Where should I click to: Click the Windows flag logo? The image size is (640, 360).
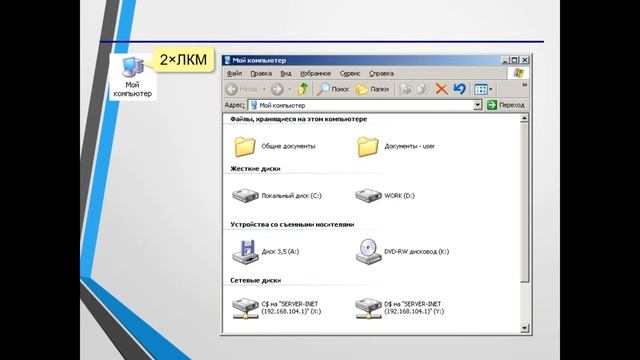coord(518,73)
